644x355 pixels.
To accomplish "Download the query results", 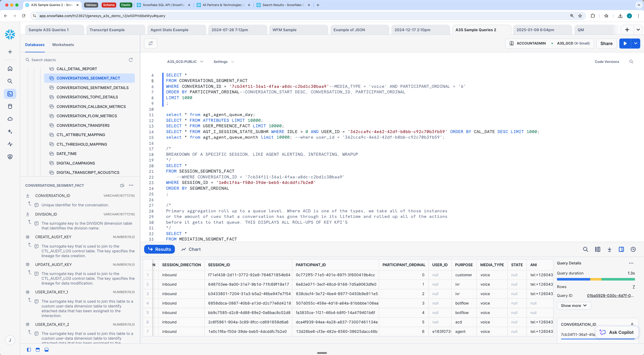I will pos(610,249).
